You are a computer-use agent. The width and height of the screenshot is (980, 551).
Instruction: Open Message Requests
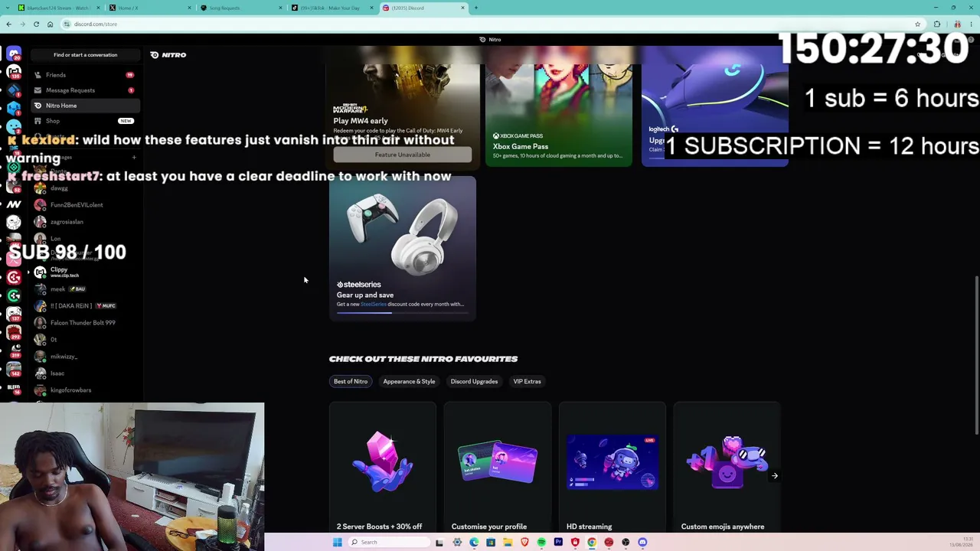[84, 90]
